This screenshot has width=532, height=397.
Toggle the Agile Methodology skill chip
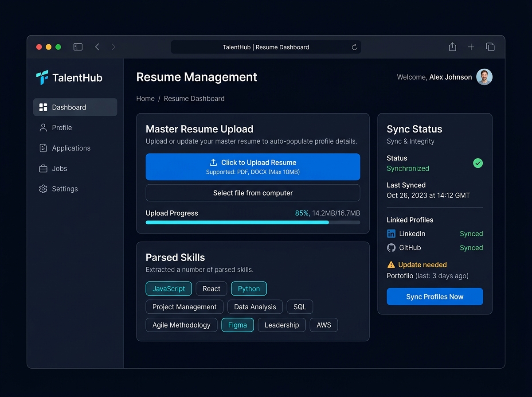[181, 325]
